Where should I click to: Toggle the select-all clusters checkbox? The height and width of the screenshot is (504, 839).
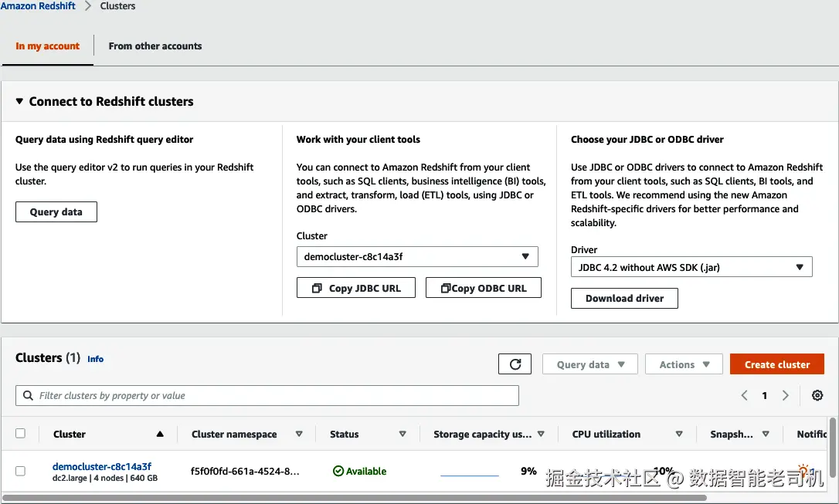(21, 434)
